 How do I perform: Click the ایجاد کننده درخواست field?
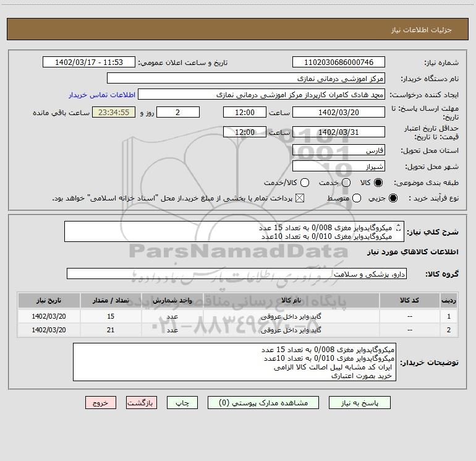pos(261,94)
